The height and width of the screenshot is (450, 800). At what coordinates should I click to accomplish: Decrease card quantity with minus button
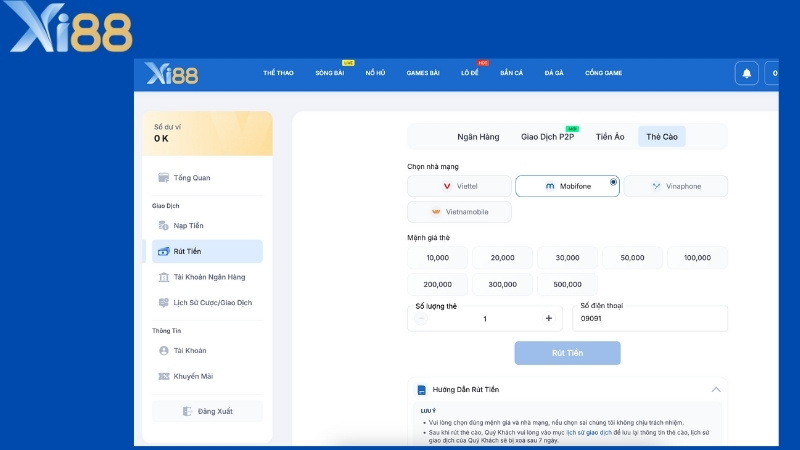tap(420, 319)
